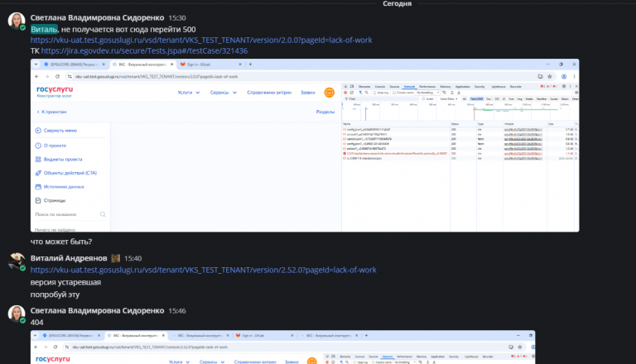Click the 15:40 timestamp

133,258
